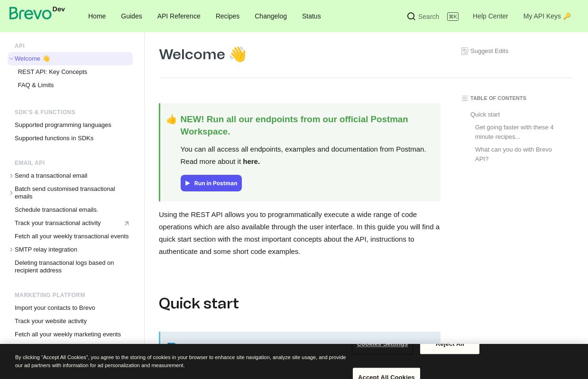Open Track your transactional activity
The height and width of the screenshot is (379, 588).
[x=58, y=223]
